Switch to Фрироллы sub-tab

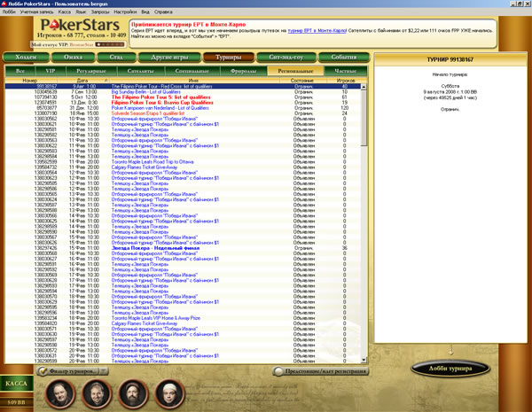click(x=250, y=68)
